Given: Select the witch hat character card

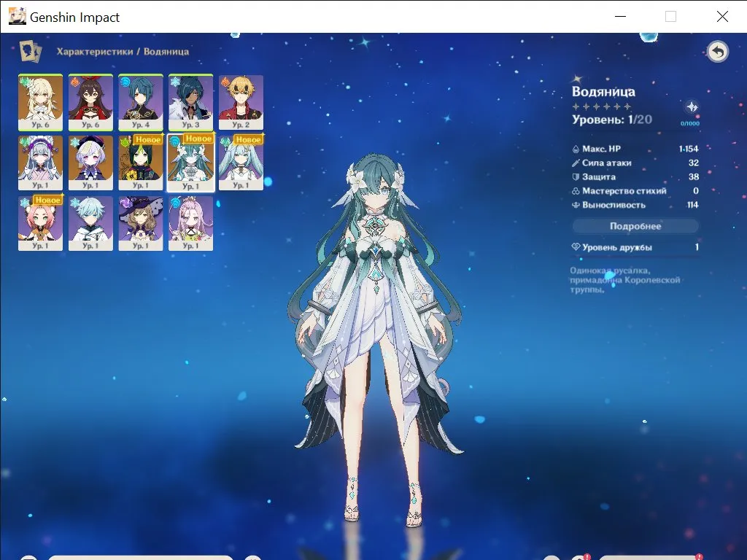Looking at the screenshot, I should (x=141, y=223).
